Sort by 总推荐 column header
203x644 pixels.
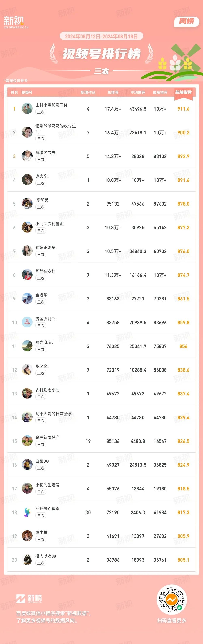(x=113, y=93)
